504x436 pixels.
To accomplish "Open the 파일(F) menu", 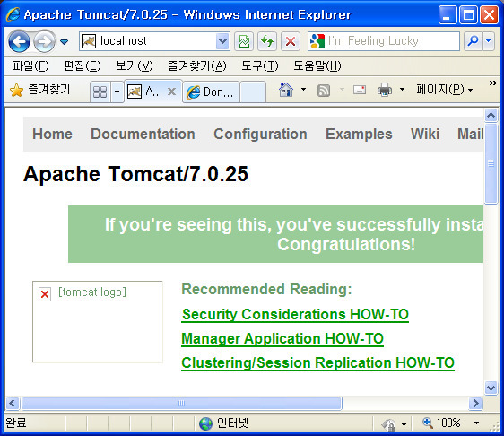I will (30, 65).
